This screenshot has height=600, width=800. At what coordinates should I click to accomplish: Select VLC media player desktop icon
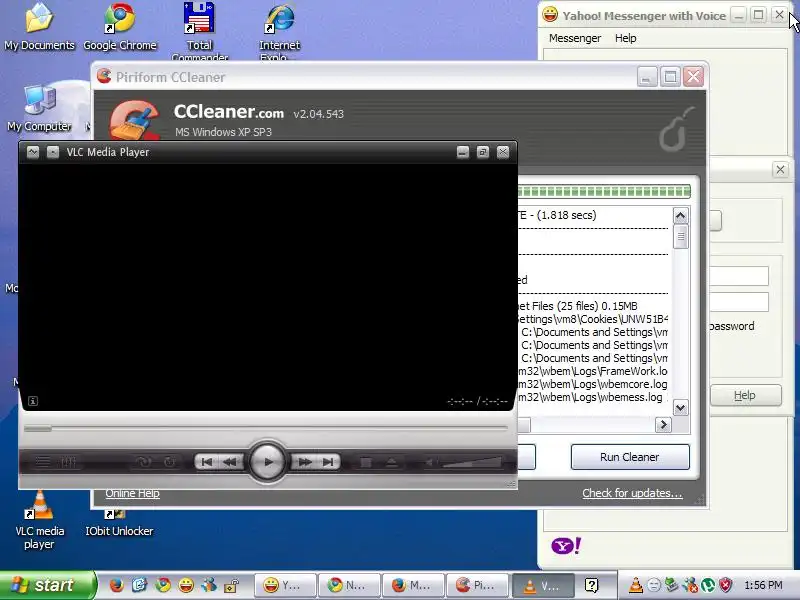[39, 520]
